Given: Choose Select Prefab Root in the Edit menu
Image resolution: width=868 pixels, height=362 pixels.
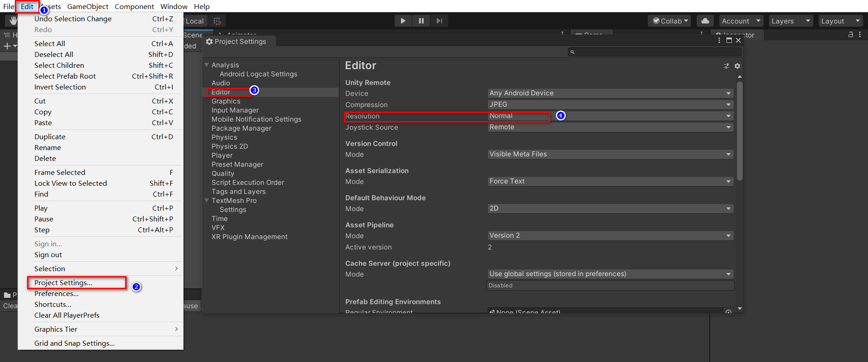Looking at the screenshot, I should (100, 76).
